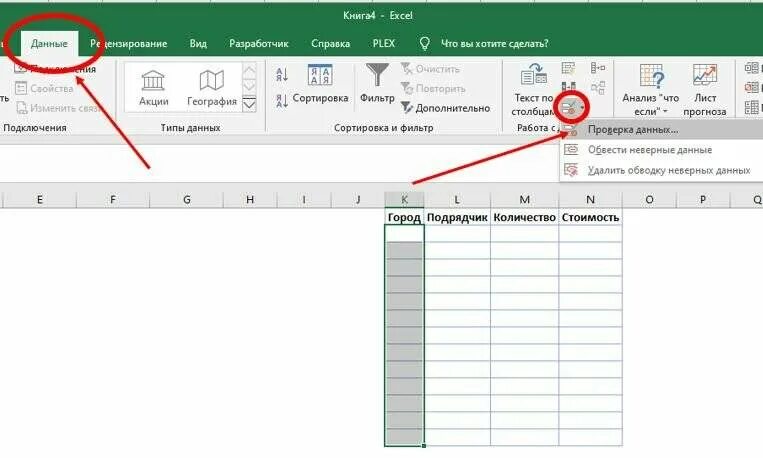Click the empty cell under Город header
Screen dimensions: 763x458
click(404, 234)
